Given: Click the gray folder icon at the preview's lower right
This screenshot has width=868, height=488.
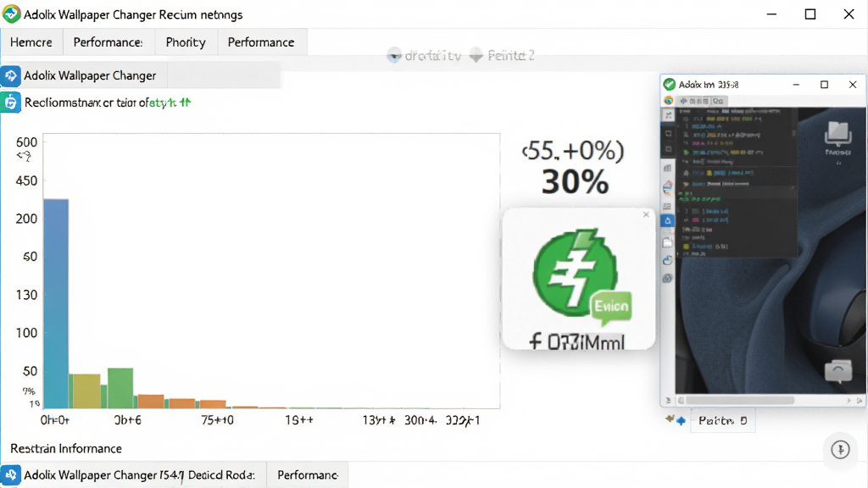Looking at the screenshot, I should [838, 371].
